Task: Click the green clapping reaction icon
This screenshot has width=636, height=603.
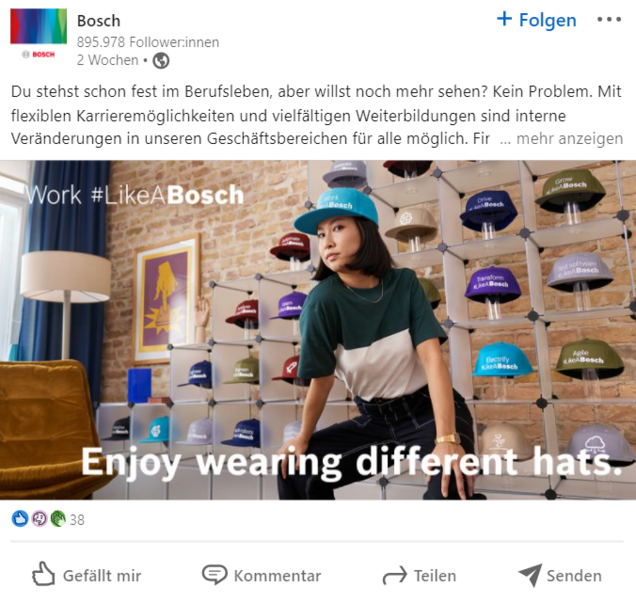Action: click(58, 519)
